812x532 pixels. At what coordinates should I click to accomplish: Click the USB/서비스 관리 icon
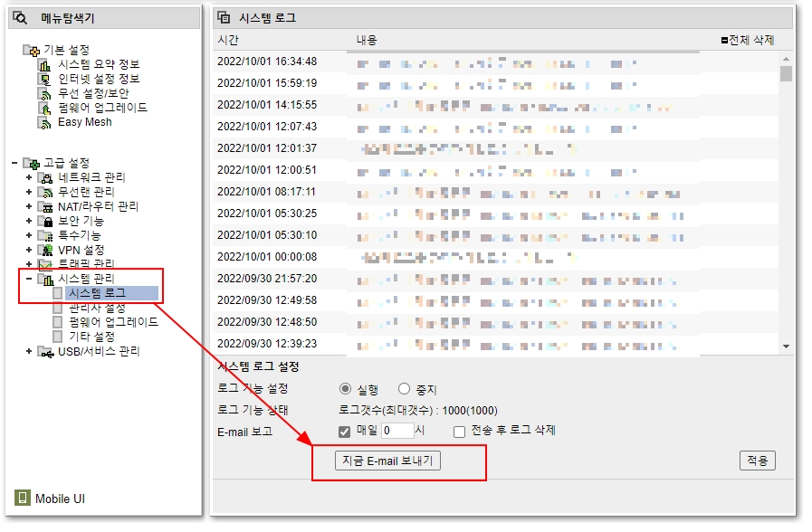click(x=45, y=353)
